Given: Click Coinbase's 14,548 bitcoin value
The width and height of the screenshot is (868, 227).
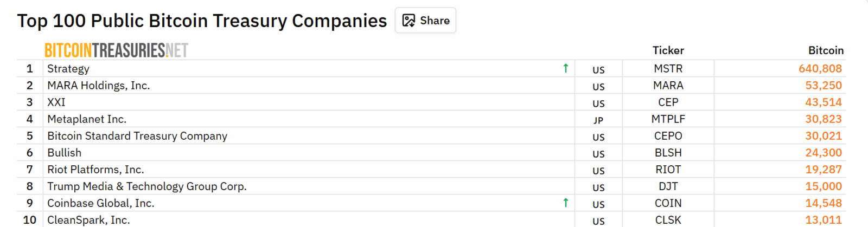Looking at the screenshot, I should tap(823, 203).
